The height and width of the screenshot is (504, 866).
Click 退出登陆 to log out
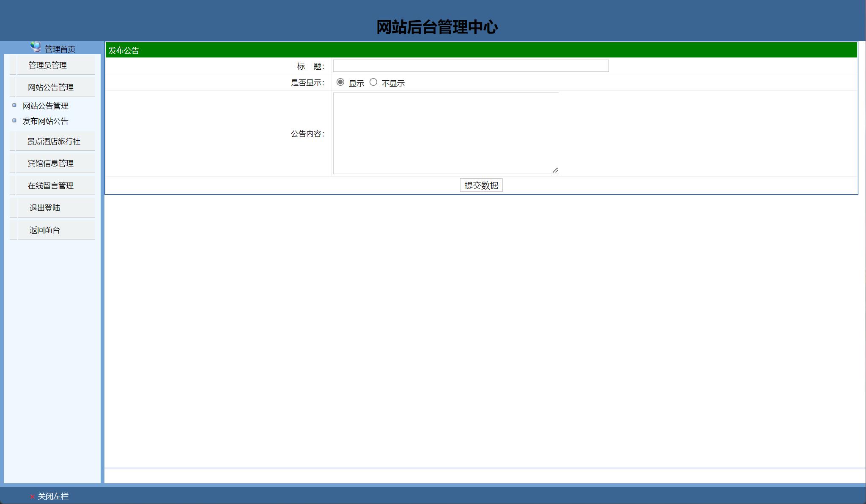pyautogui.click(x=44, y=207)
